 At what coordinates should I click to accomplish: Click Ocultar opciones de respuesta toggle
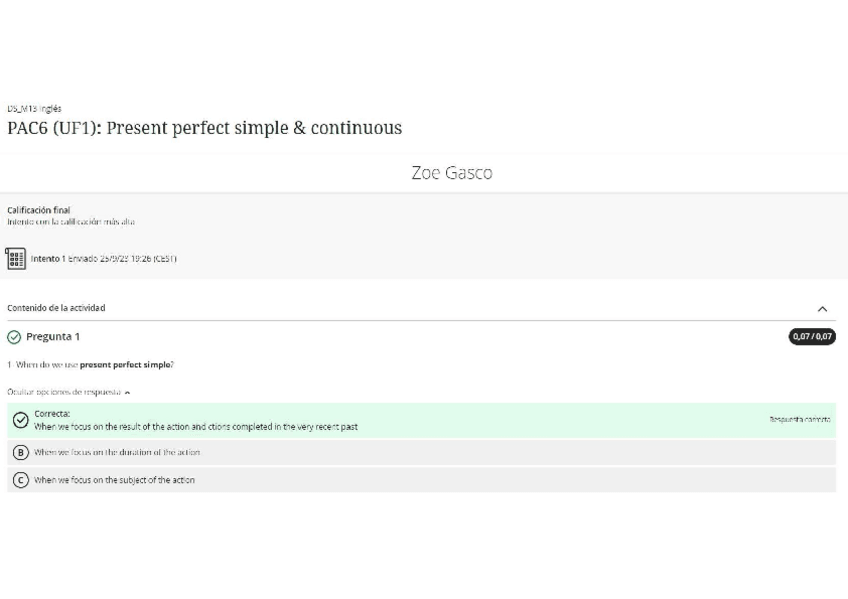(x=68, y=392)
